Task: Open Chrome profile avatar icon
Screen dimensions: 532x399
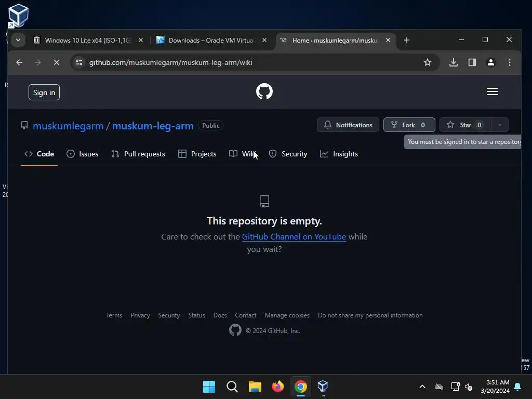Action: 490,62
